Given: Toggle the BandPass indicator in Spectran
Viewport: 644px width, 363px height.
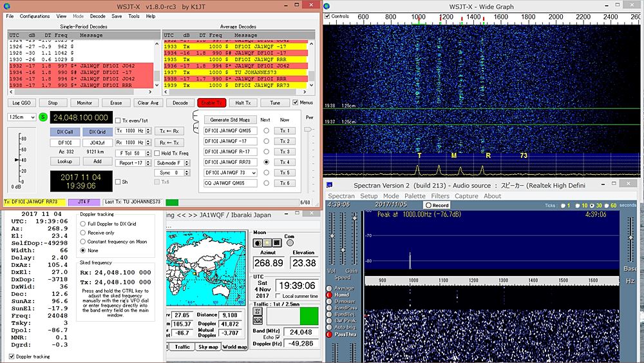Looking at the screenshot, I should click(329, 308).
